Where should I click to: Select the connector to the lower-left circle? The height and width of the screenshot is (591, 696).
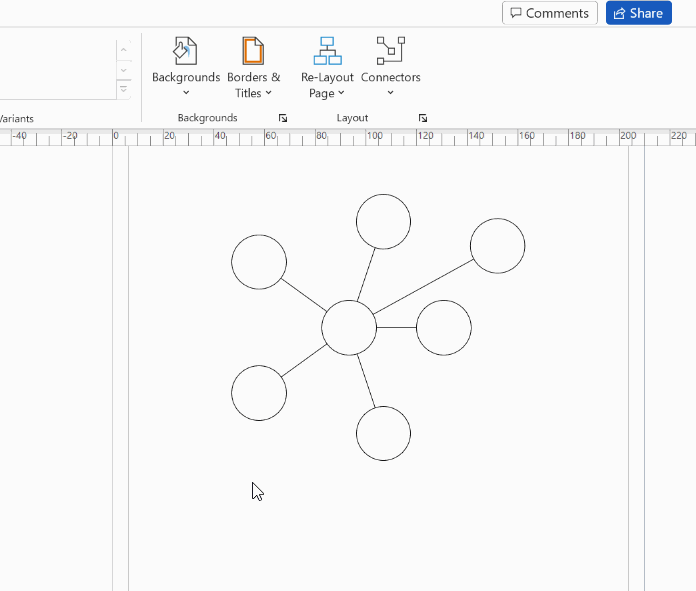point(304,361)
